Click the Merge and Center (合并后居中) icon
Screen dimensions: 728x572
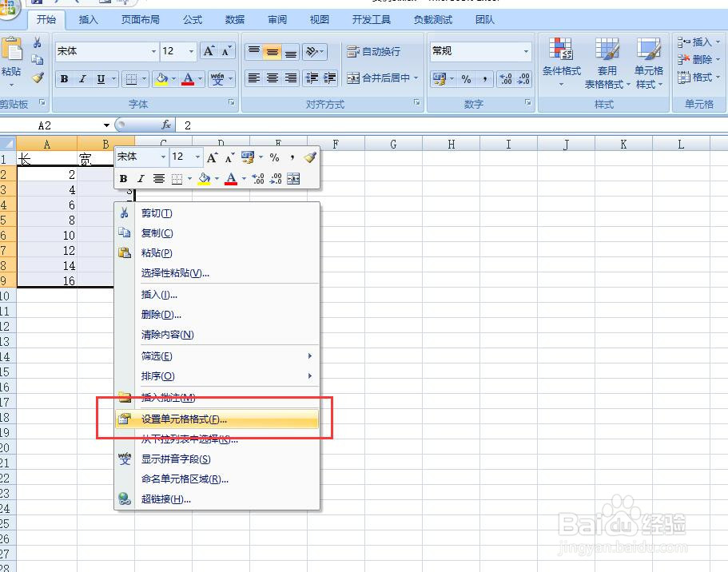click(x=353, y=78)
